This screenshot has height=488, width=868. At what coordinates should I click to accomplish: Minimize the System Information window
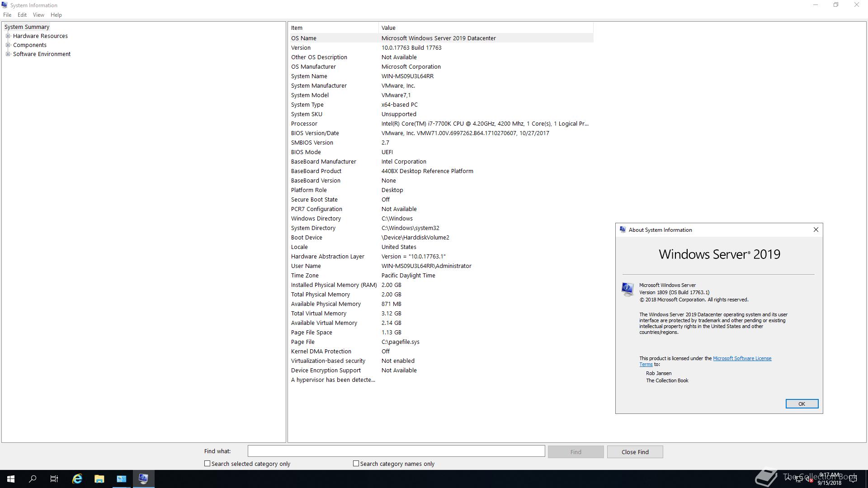click(x=816, y=5)
